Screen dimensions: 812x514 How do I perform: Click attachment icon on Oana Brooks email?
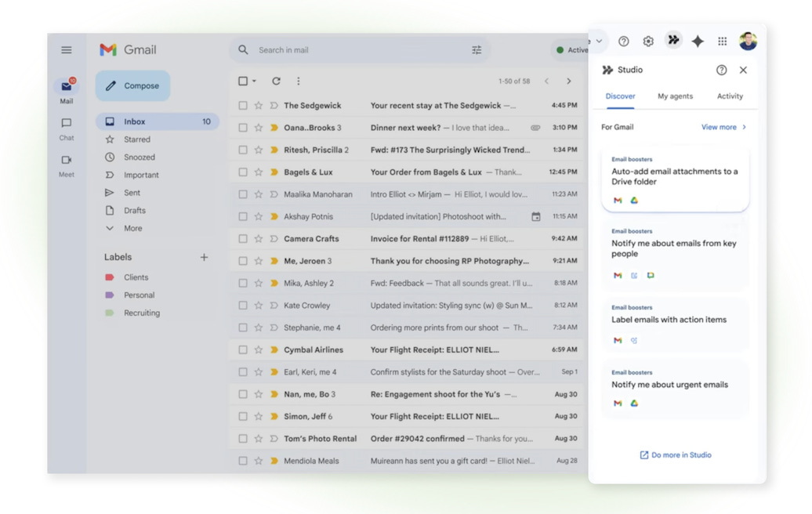[x=535, y=128]
